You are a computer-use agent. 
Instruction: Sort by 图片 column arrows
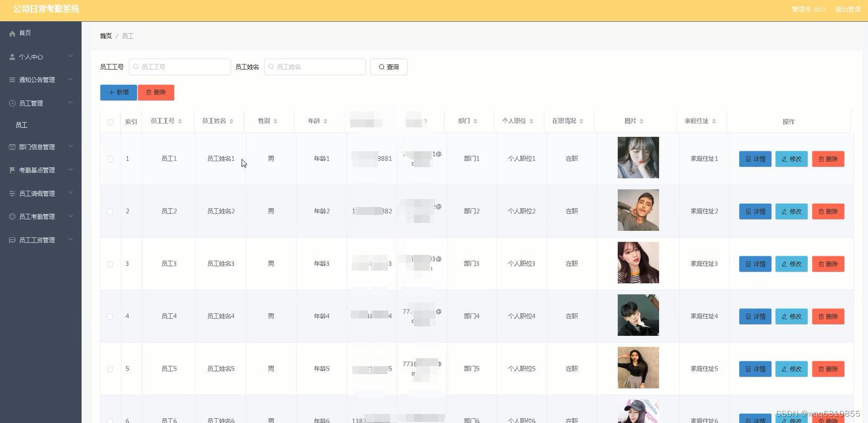click(x=641, y=122)
